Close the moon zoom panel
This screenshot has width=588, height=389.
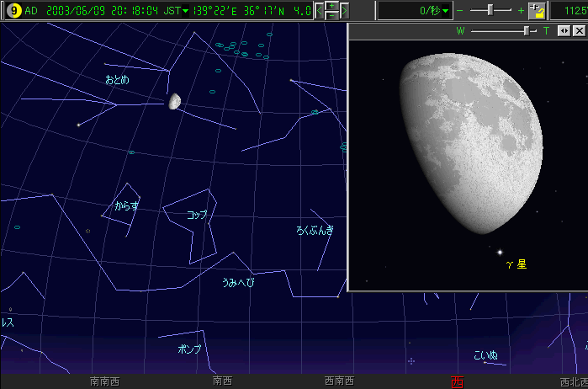pos(578,31)
